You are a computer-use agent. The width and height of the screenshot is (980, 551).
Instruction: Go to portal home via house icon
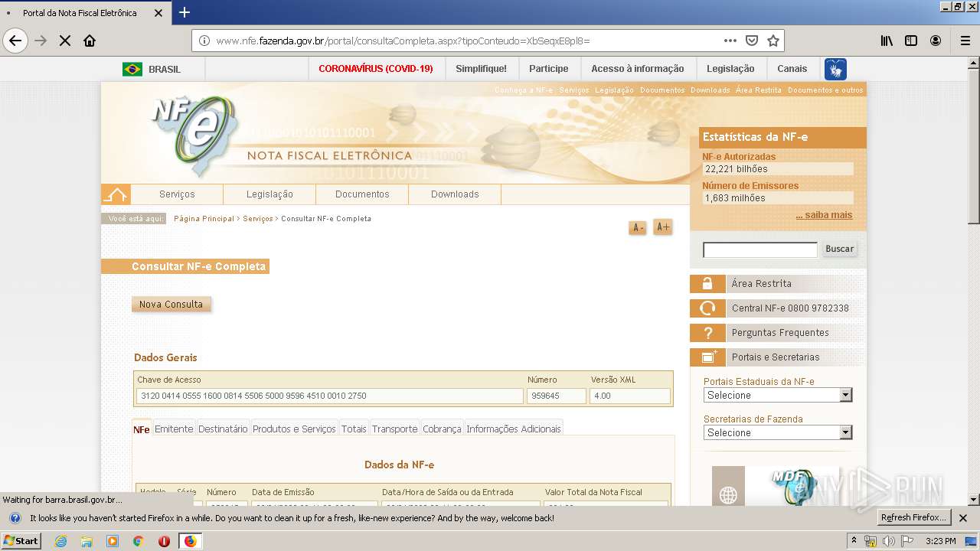click(x=116, y=194)
